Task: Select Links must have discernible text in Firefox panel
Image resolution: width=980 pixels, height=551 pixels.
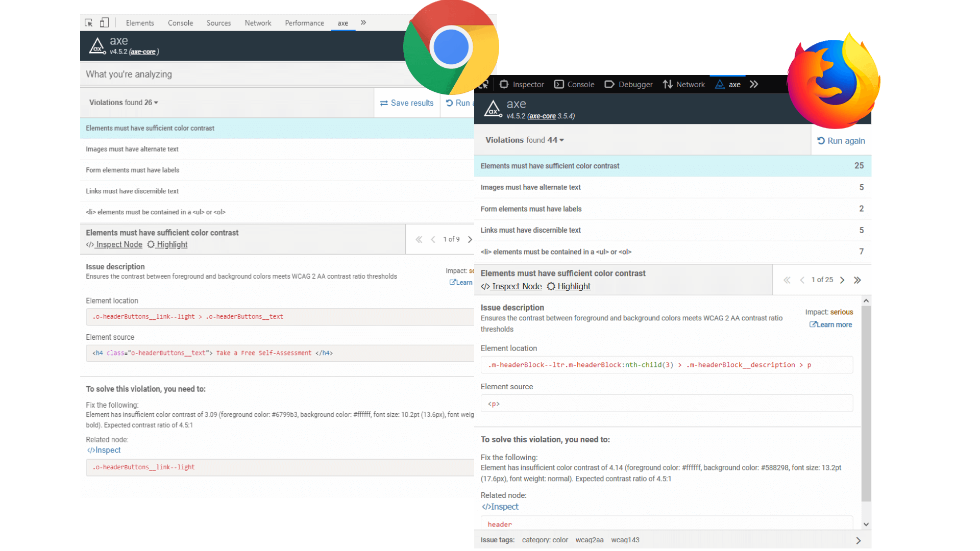Action: (x=673, y=230)
